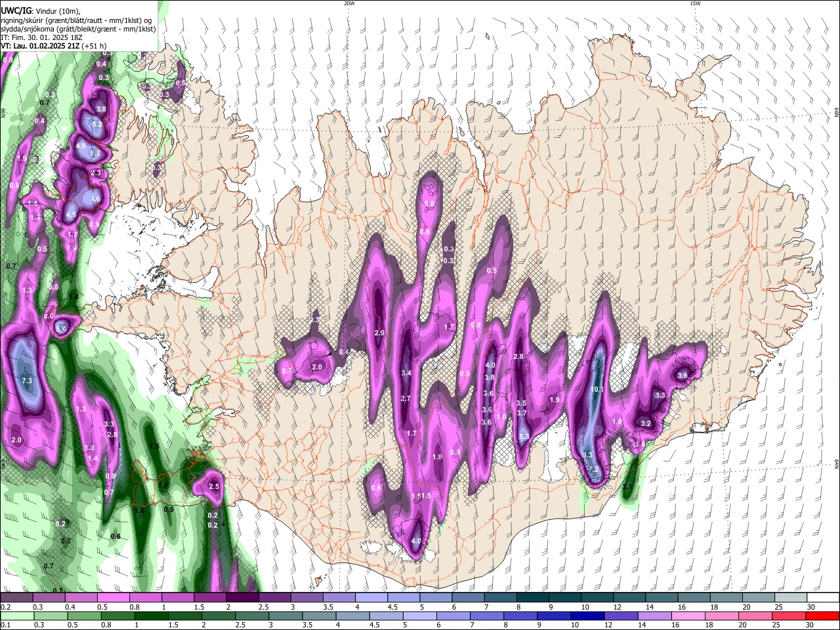This screenshot has width=840, height=630.
Task: Select the white 30 swatch in upper scale
Action: click(823, 597)
